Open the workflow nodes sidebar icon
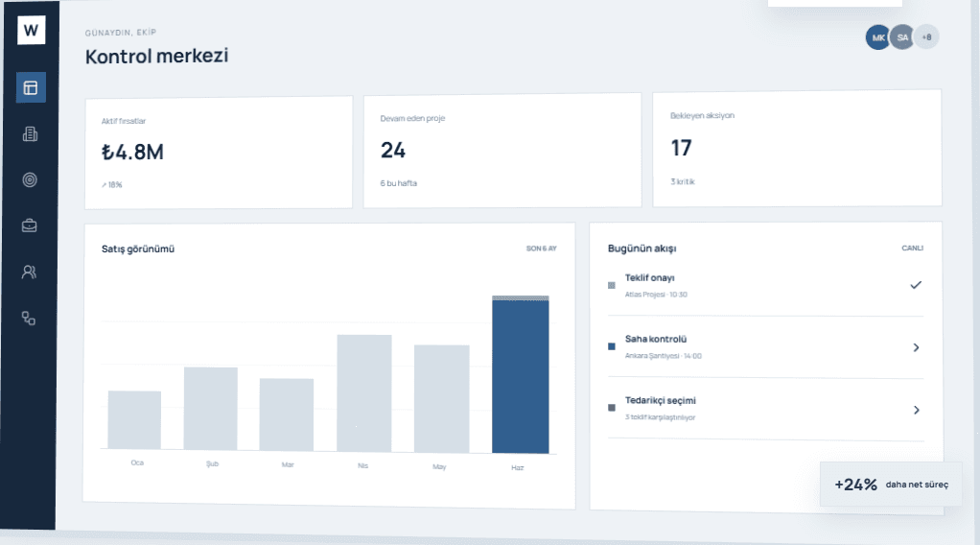Viewport: 980px width, 545px height. coord(28,318)
